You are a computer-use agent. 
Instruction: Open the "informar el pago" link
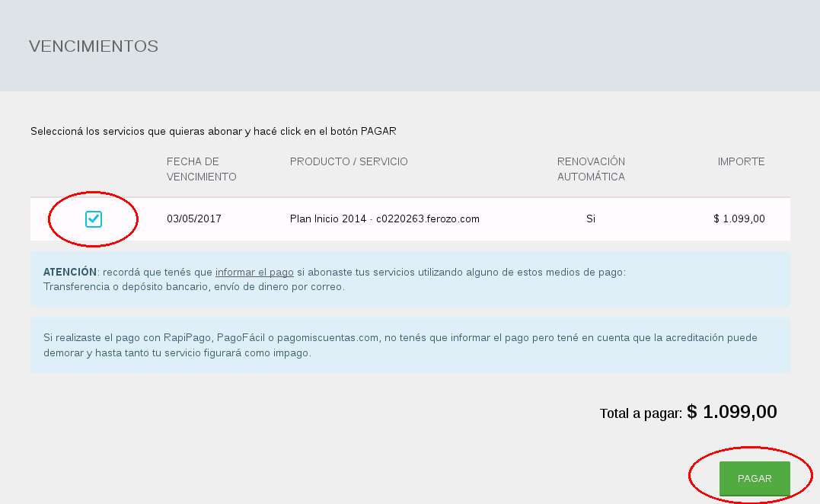coord(255,272)
